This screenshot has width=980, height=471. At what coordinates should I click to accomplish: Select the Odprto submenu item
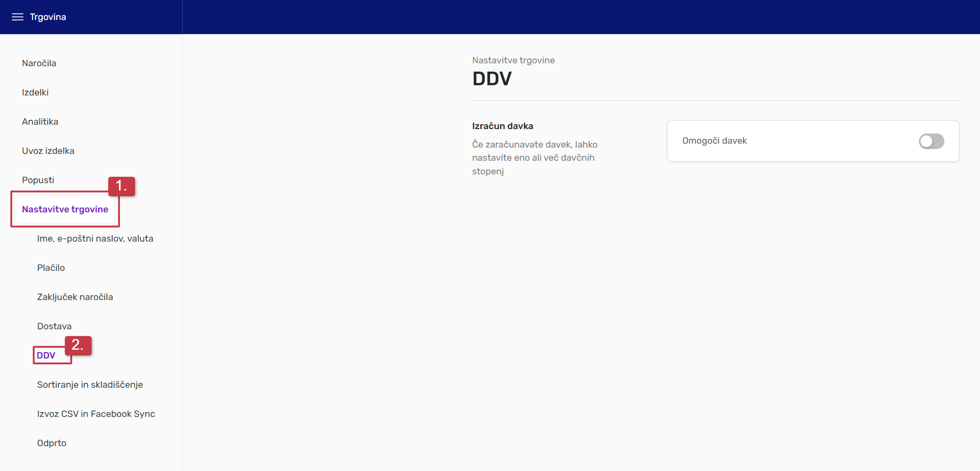(52, 443)
